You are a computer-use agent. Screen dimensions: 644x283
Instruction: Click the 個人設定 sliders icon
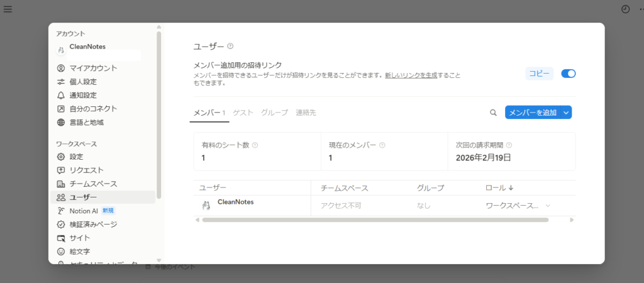click(x=61, y=82)
